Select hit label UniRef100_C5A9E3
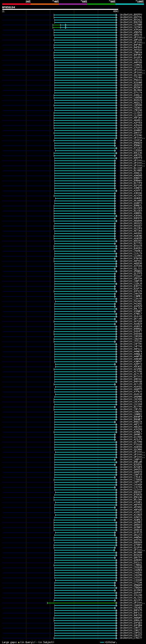146x644 pixels. tap(131, 251)
